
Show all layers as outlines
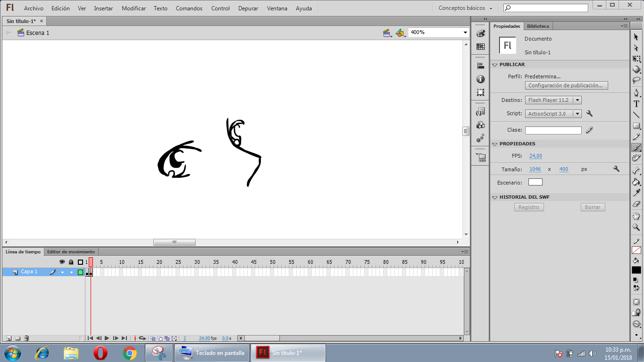80,262
